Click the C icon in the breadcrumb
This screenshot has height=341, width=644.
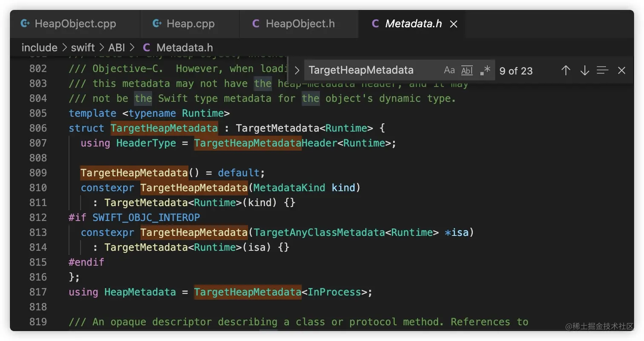pyautogui.click(x=146, y=48)
